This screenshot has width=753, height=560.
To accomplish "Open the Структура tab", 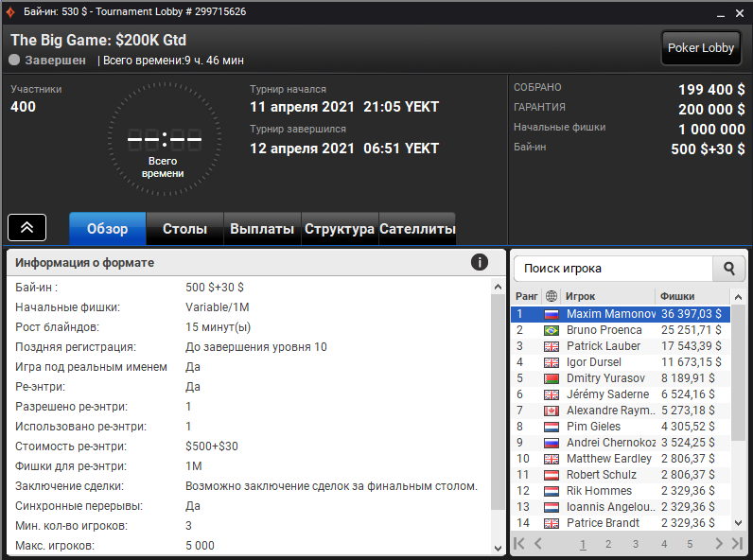I will click(x=340, y=229).
